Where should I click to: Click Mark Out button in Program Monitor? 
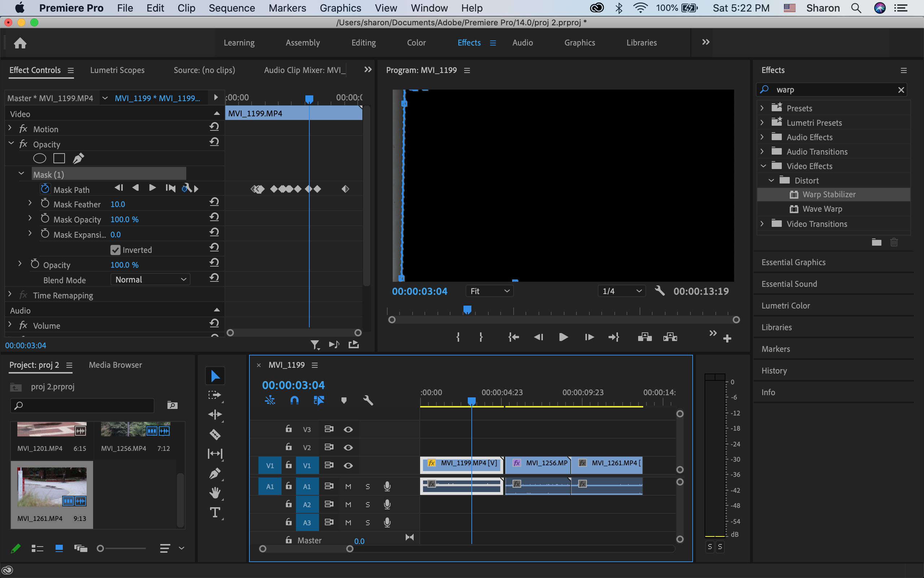[x=481, y=337]
